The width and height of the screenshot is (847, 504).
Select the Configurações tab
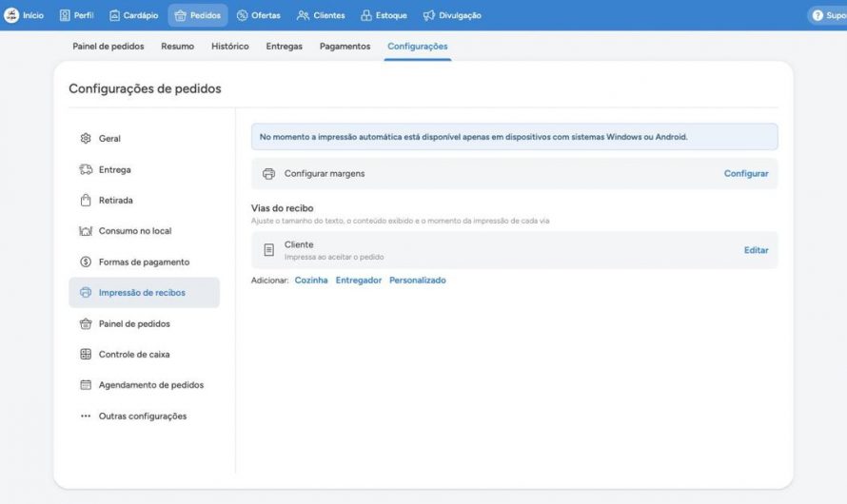(x=418, y=47)
